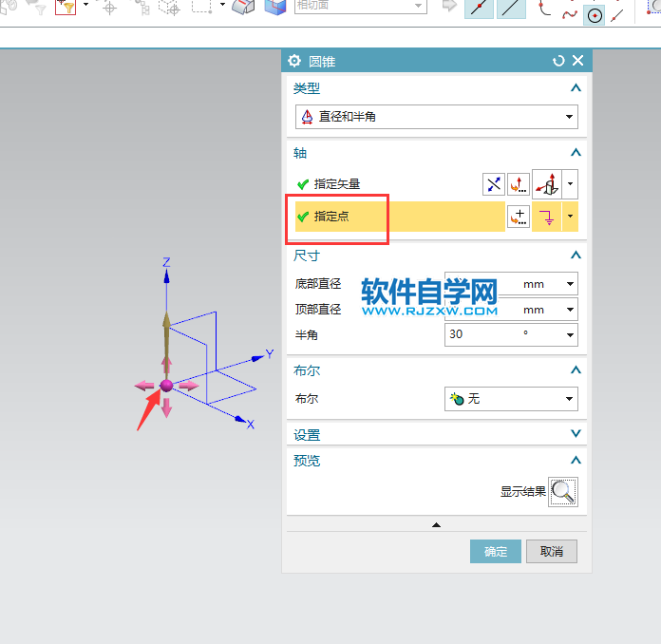This screenshot has width=661, height=644.
Task: Click the small triangle to collapse dialog options
Action: coord(436,525)
